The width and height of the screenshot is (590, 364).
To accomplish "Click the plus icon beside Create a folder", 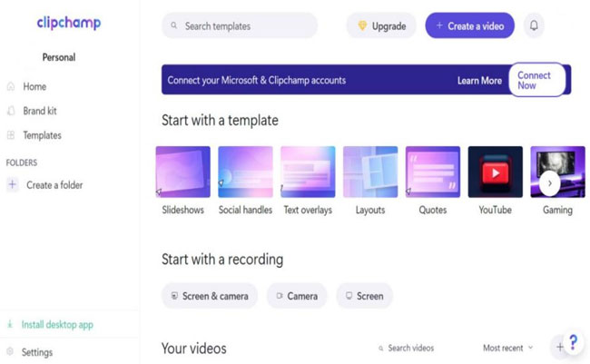I will (x=13, y=184).
